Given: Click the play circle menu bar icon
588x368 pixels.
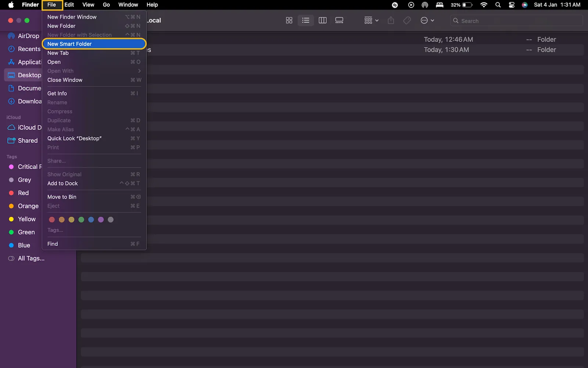Looking at the screenshot, I should (x=411, y=5).
